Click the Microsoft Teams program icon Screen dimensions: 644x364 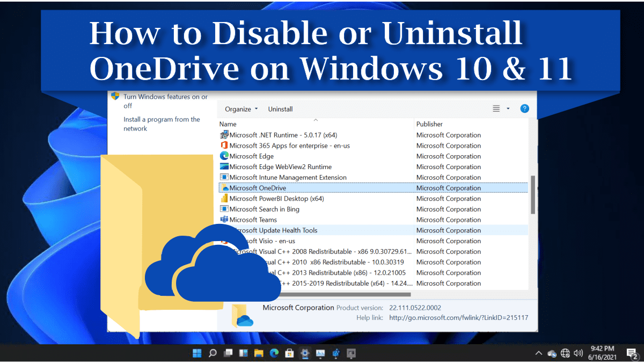(224, 220)
